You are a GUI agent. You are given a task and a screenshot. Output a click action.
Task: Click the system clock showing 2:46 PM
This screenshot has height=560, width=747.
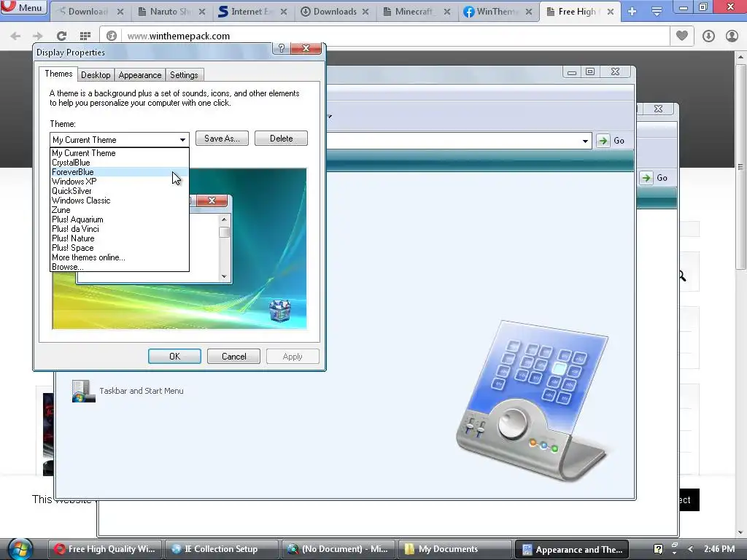pos(719,549)
